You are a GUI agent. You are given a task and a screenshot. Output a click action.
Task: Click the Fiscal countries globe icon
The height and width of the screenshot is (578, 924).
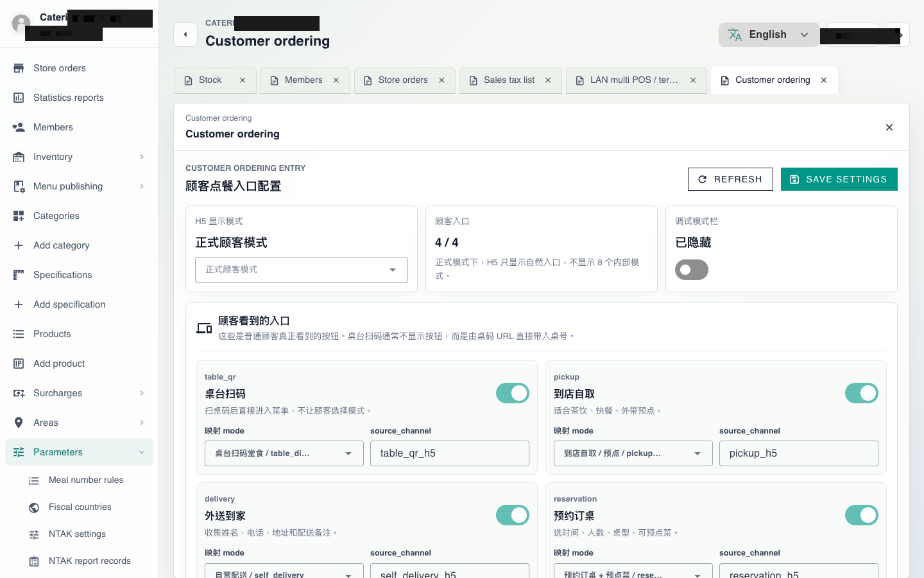(34, 507)
